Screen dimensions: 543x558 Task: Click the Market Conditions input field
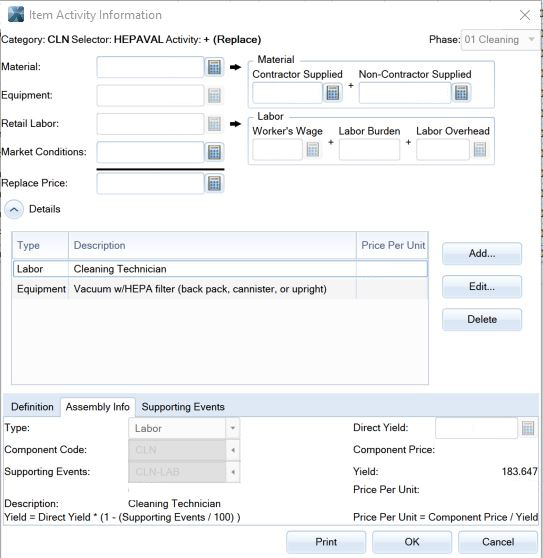coord(150,152)
